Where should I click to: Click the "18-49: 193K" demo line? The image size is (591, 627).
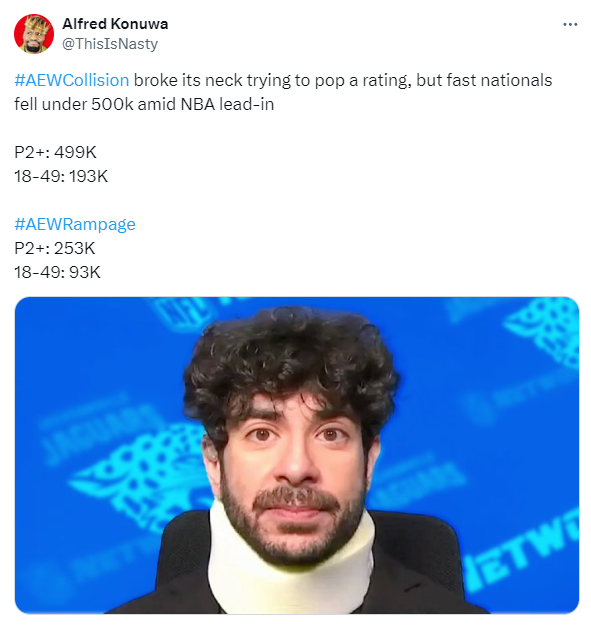click(x=61, y=176)
